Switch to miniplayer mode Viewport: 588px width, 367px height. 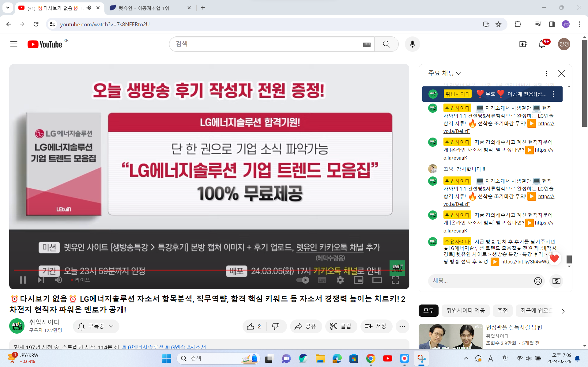click(358, 280)
